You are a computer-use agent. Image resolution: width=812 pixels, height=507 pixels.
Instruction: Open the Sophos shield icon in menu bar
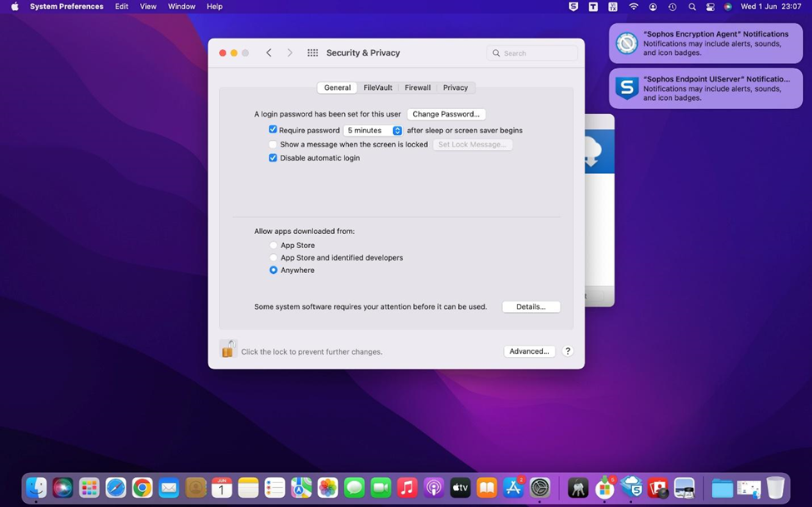point(573,7)
